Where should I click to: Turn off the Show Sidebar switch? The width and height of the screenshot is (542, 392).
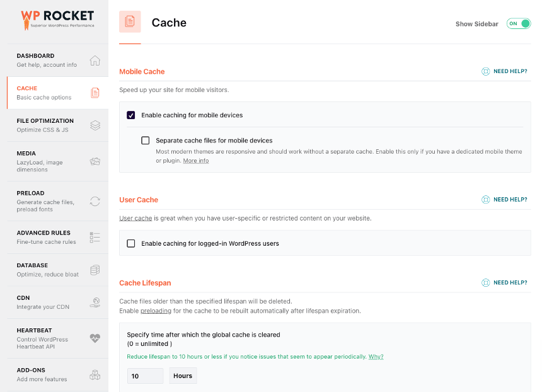coord(519,24)
